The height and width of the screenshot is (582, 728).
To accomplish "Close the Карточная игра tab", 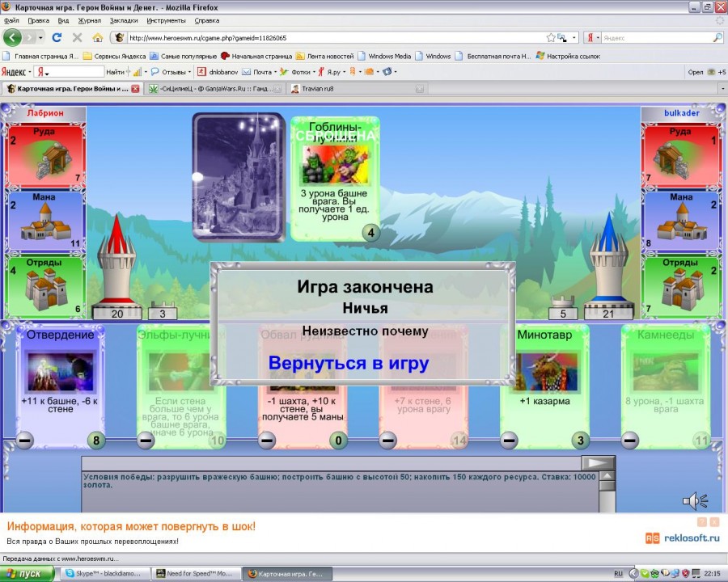I will click(135, 89).
